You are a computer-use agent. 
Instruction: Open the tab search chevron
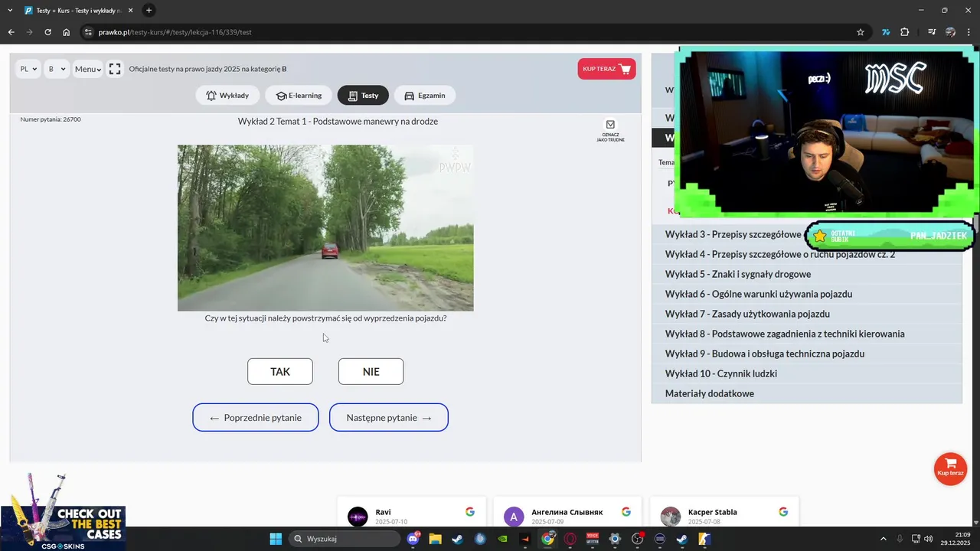(x=10, y=11)
